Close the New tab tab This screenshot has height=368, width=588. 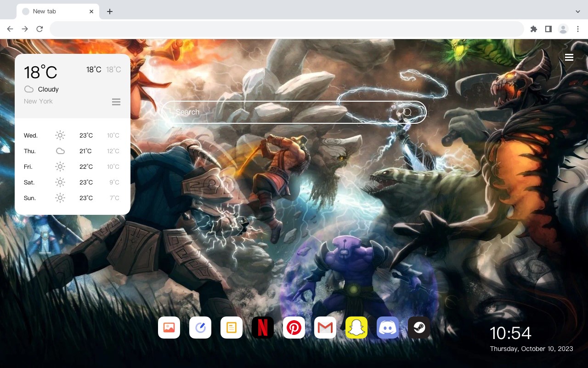point(92,11)
